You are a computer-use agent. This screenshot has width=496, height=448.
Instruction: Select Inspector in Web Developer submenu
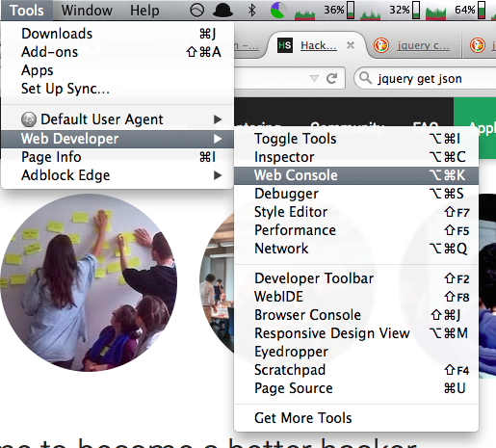[356, 157]
